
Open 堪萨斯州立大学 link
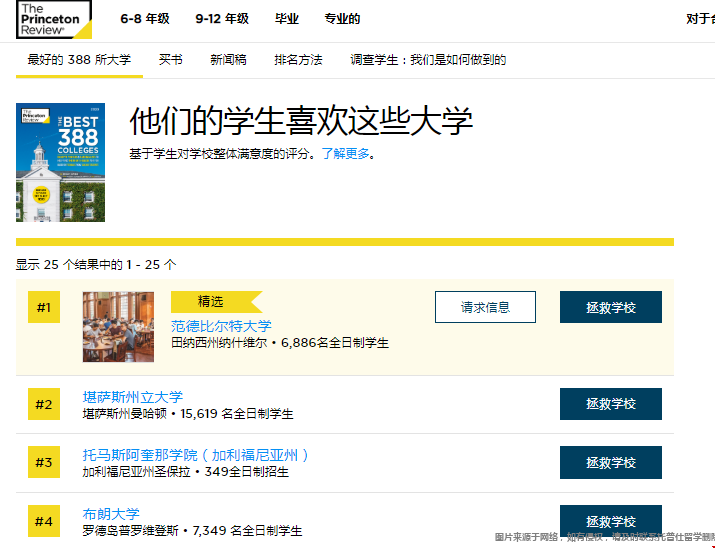point(133,397)
